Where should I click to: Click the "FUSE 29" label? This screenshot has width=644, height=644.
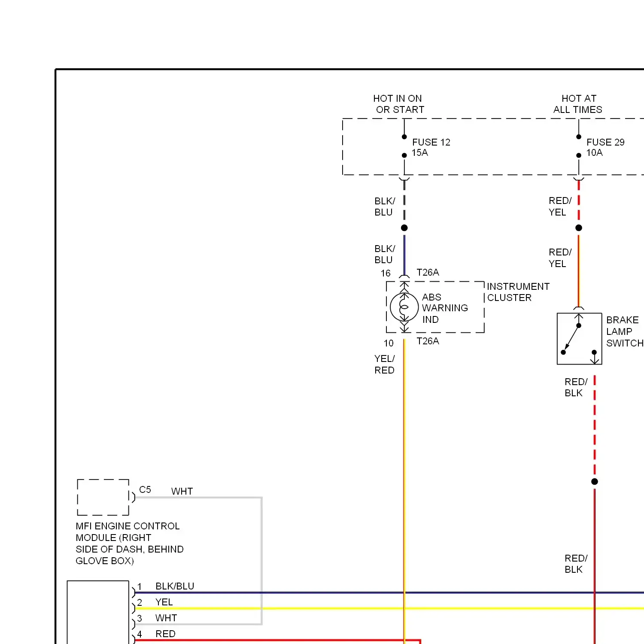tap(605, 142)
